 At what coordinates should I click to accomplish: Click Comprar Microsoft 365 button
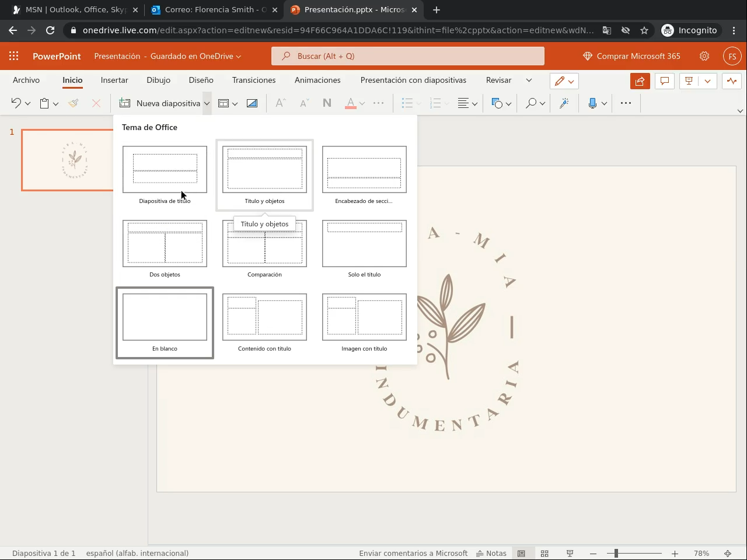[631, 56]
